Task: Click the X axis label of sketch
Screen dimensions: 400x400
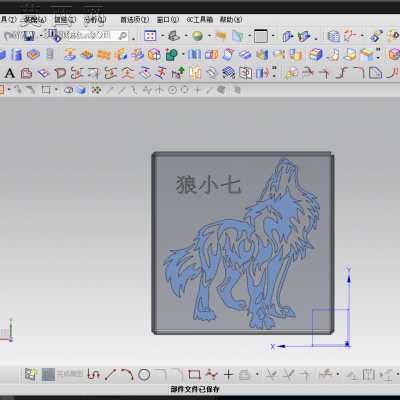Action: click(273, 347)
